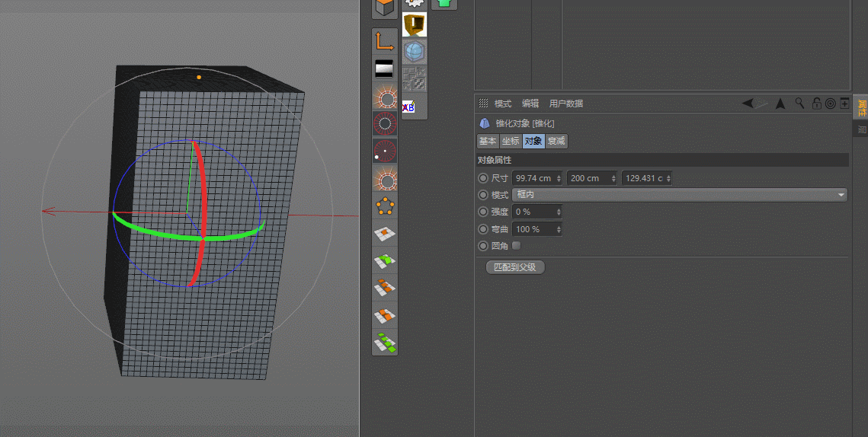Open new attribute manager plus icon
The height and width of the screenshot is (437, 868).
(x=844, y=103)
